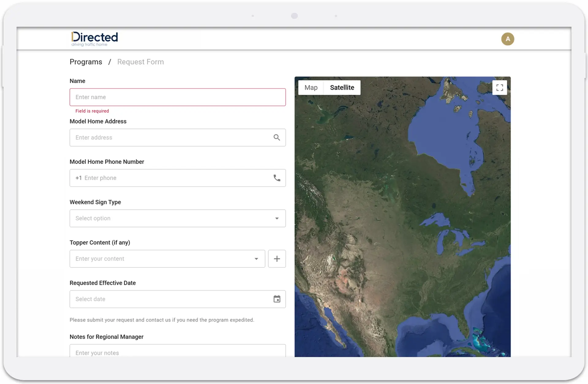
Task: Focus the Enter address field
Action: click(x=178, y=137)
